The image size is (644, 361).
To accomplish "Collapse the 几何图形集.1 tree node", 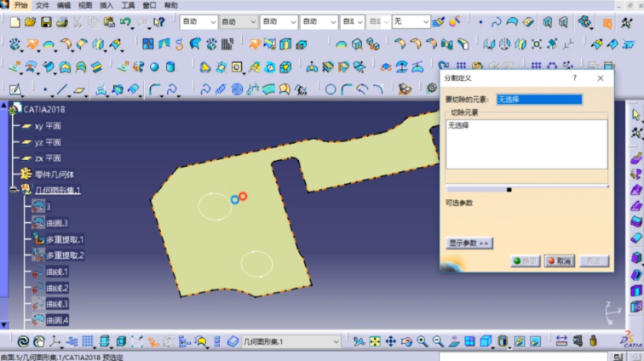I will point(13,190).
